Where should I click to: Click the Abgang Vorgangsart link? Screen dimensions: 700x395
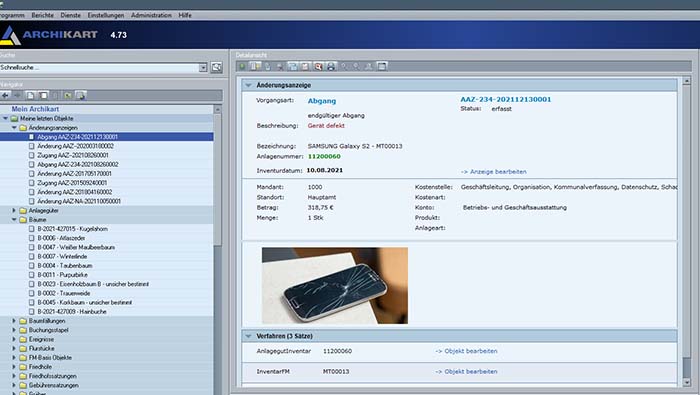(x=322, y=101)
